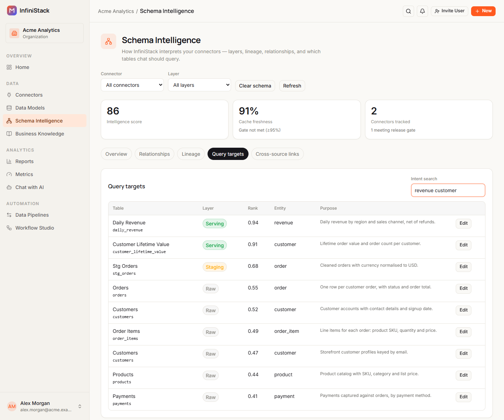
Task: Click the Workflow Studio icon
Action: tap(9, 228)
